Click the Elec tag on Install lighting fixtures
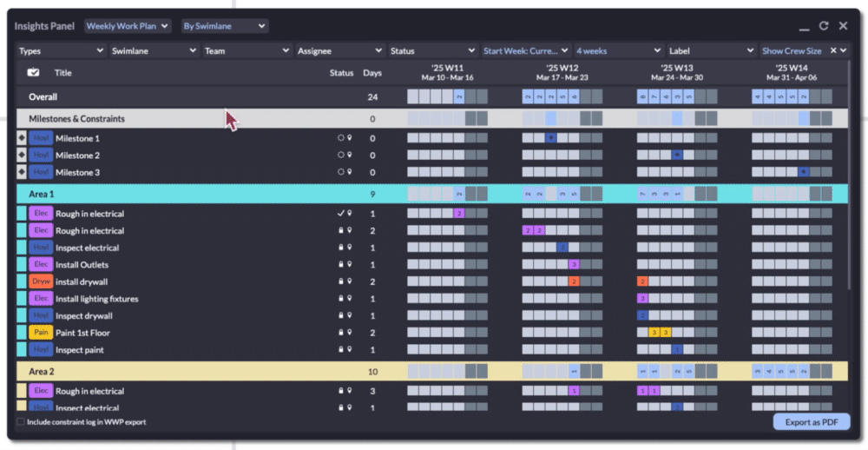 (41, 299)
